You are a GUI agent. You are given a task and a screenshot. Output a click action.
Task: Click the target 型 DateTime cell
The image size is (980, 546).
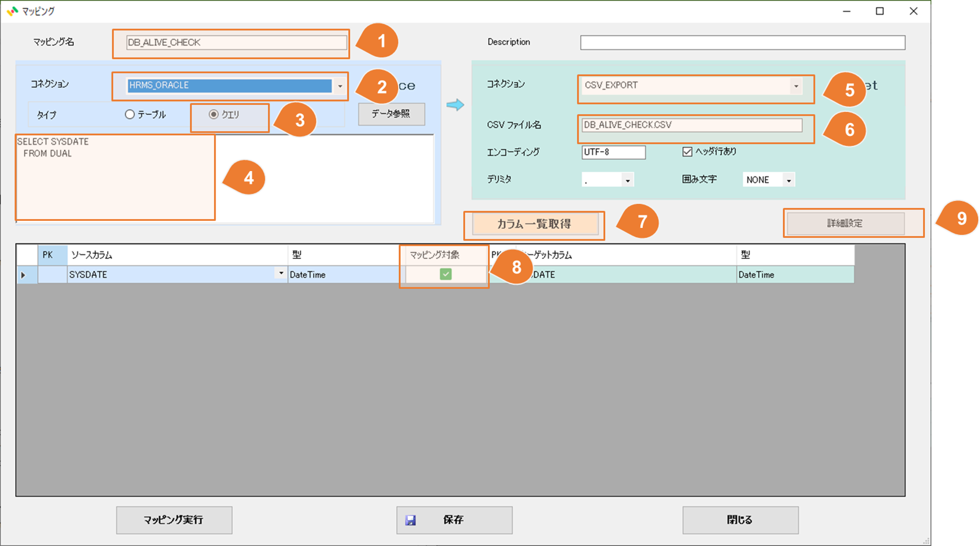pos(795,274)
